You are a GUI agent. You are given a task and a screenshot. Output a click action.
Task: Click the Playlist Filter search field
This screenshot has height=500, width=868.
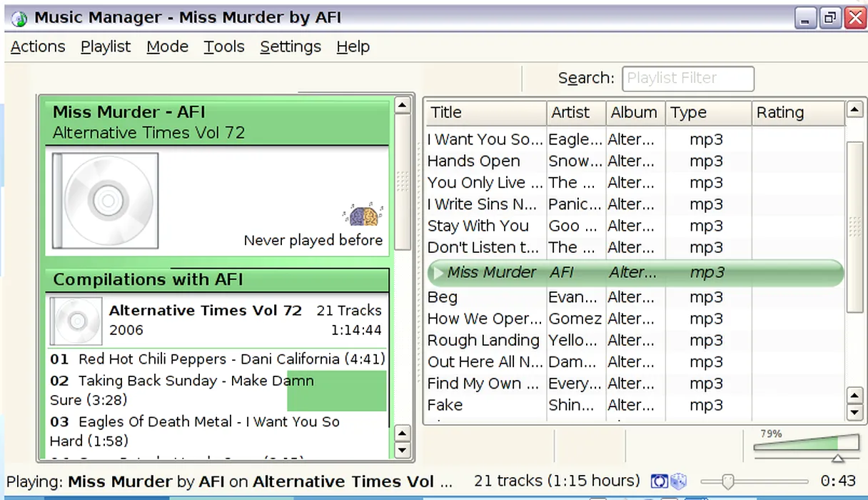point(687,79)
